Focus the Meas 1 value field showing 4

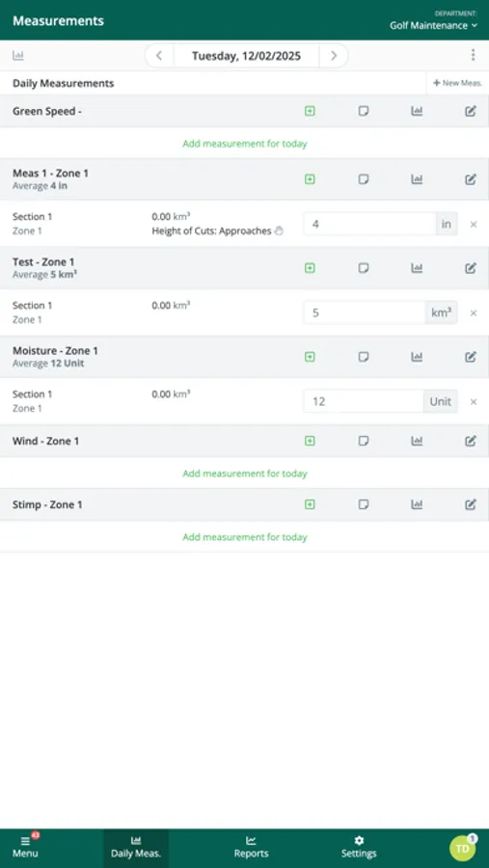pos(370,224)
